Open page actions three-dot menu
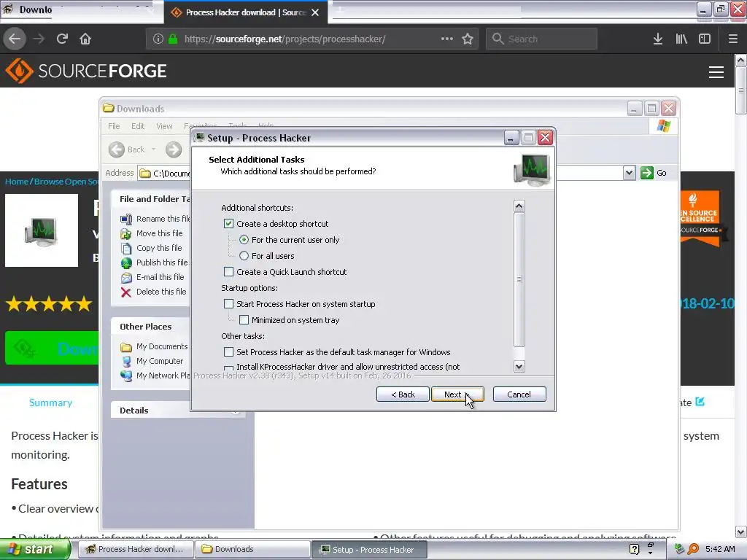 tap(447, 39)
